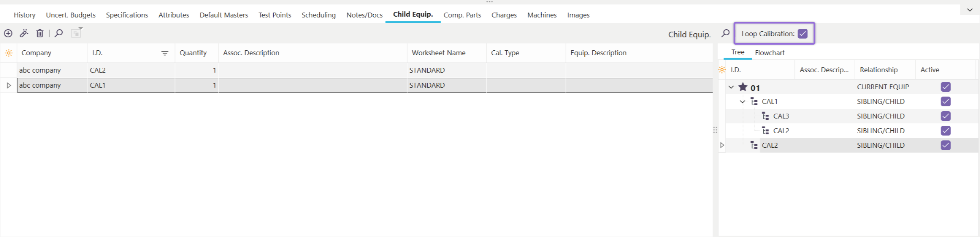Toggle the Loop Calibration checkbox
Image resolution: width=980 pixels, height=237 pixels.
802,34
